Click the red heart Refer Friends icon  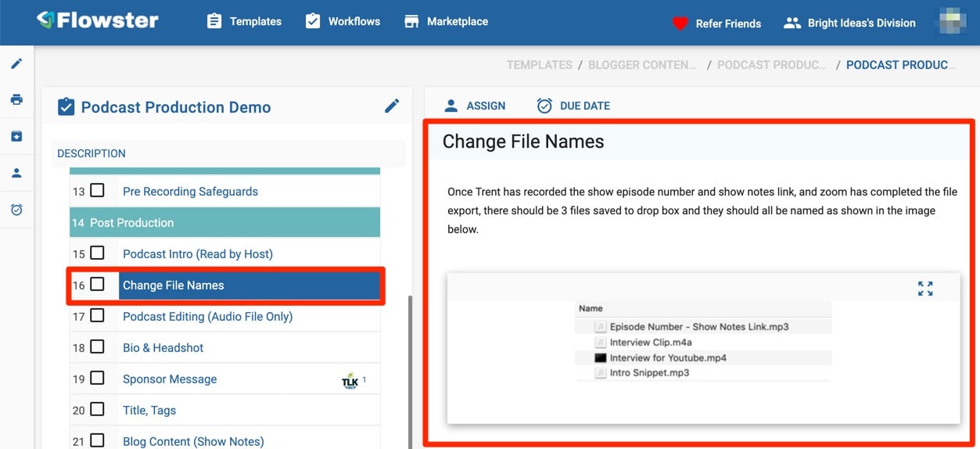point(680,23)
